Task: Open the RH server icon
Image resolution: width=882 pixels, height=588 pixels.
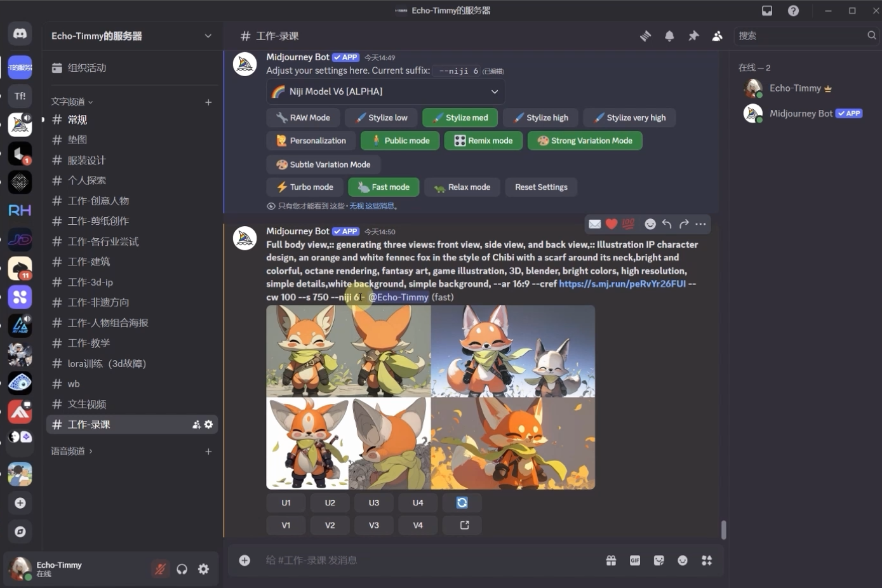Action: [x=20, y=210]
